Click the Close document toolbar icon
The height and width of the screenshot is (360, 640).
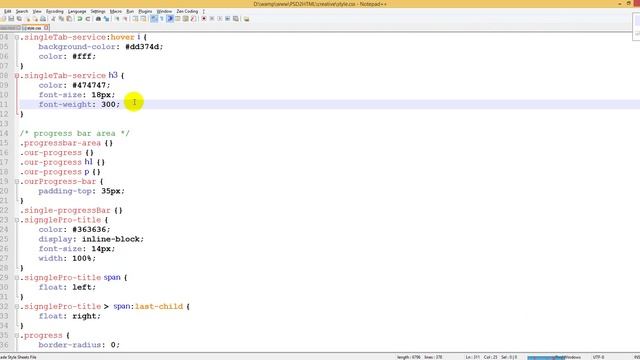coord(28,19)
